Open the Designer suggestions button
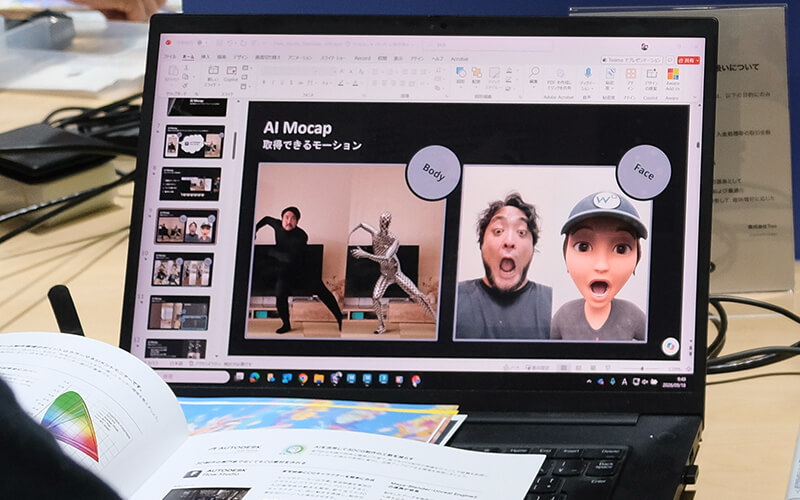Screen dimensions: 800x500 click(651, 78)
